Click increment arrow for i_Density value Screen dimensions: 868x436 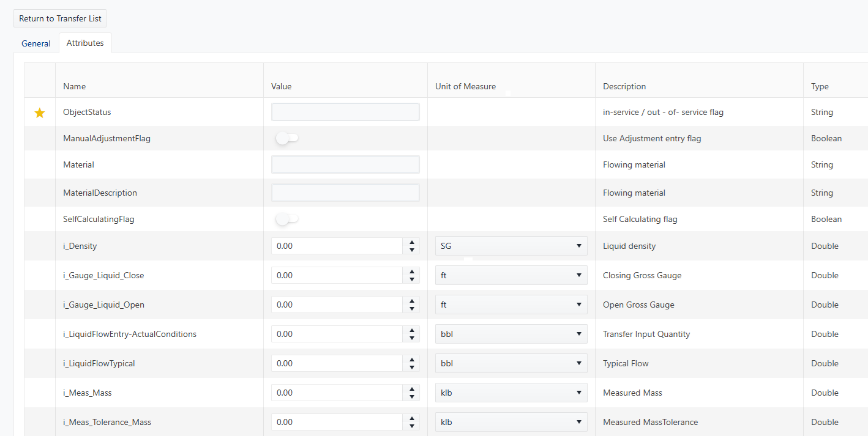[x=411, y=242]
